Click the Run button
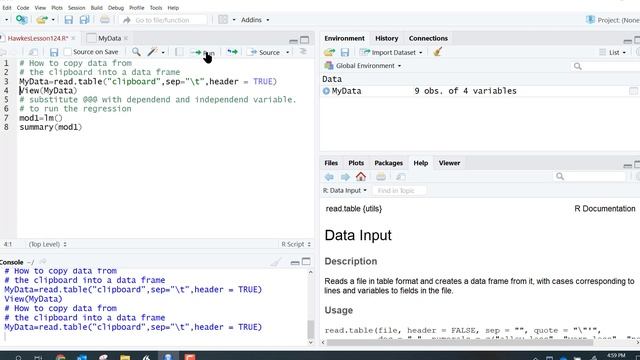 203,52
